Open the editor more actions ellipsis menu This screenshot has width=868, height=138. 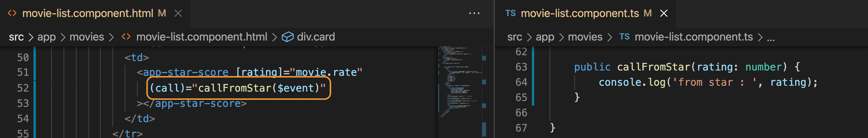coord(474,14)
